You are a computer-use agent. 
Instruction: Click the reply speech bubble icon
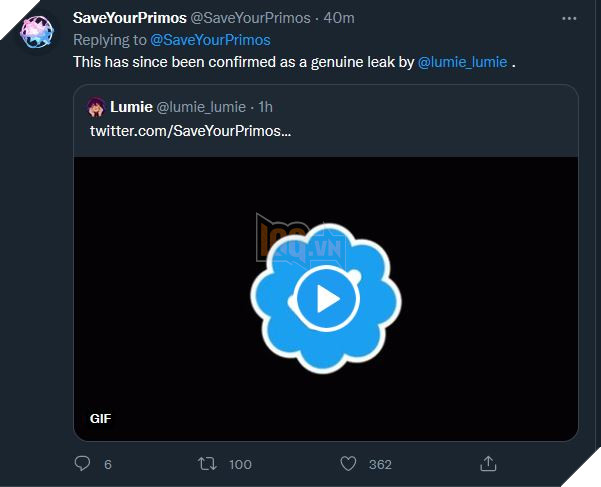click(x=83, y=463)
